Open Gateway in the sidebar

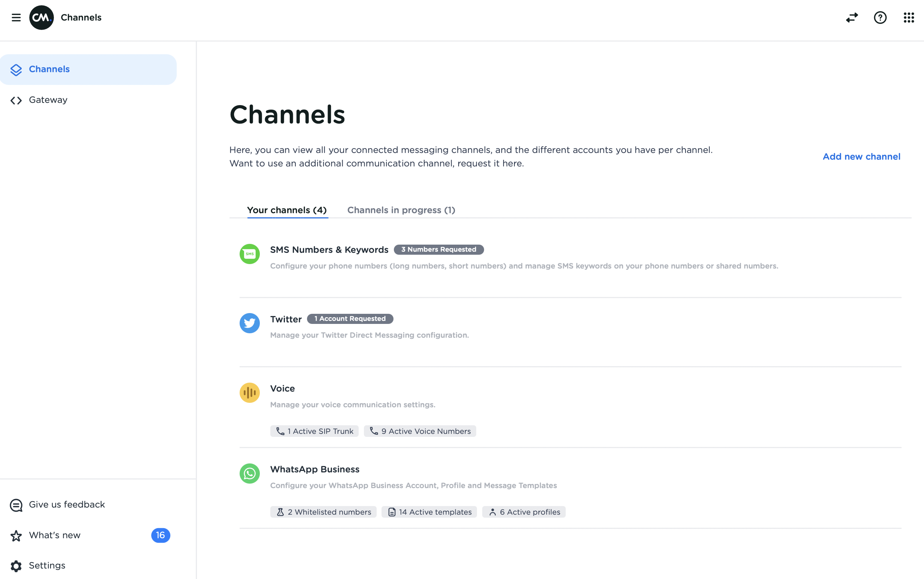[48, 100]
